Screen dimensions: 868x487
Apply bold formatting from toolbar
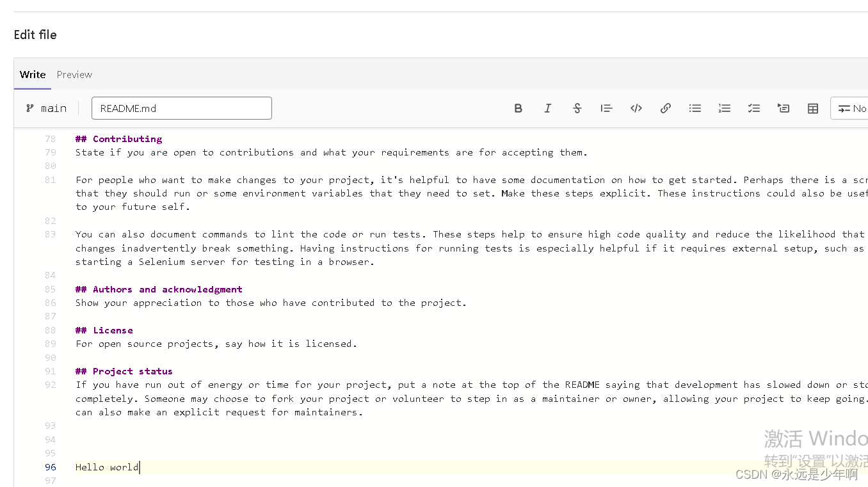click(518, 108)
